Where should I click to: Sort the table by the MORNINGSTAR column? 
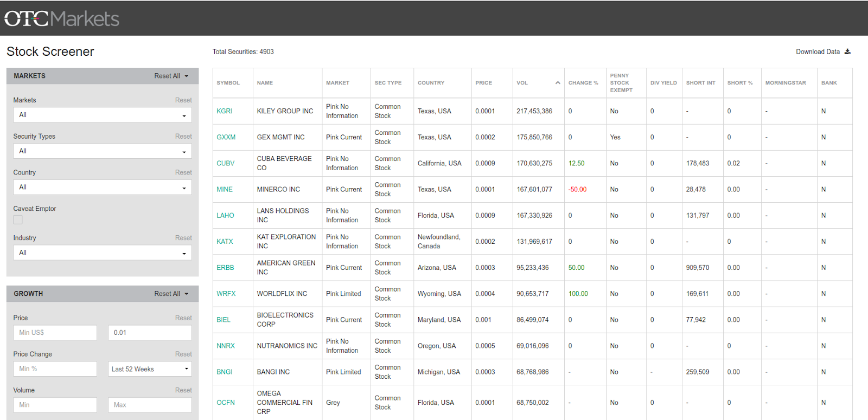point(786,83)
